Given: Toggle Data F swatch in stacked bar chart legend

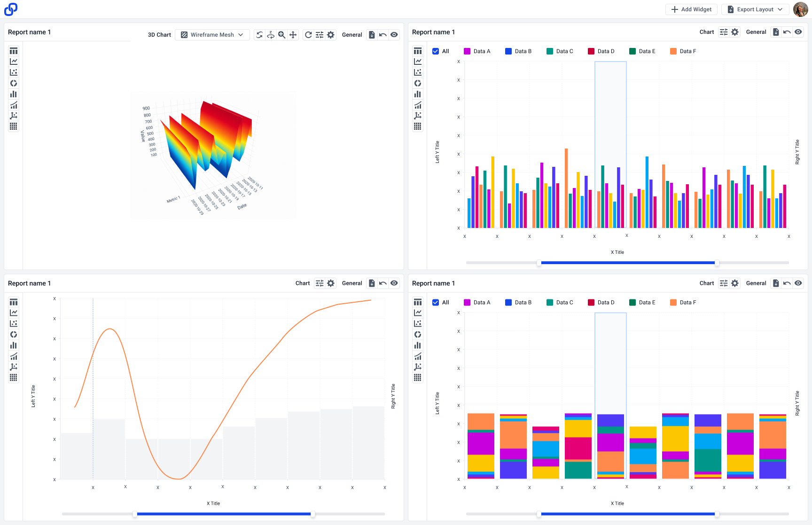Looking at the screenshot, I should pyautogui.click(x=673, y=303).
